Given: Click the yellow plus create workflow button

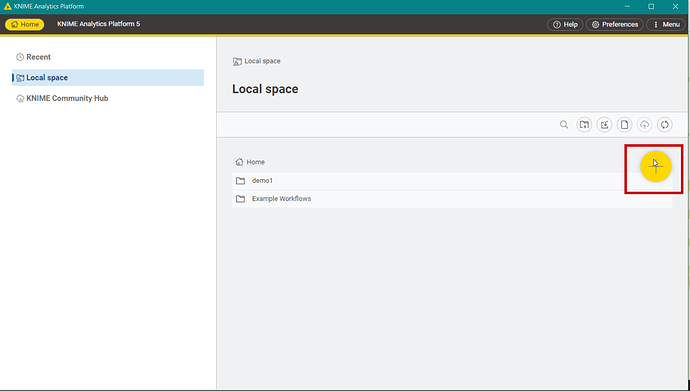Looking at the screenshot, I should pos(656,166).
